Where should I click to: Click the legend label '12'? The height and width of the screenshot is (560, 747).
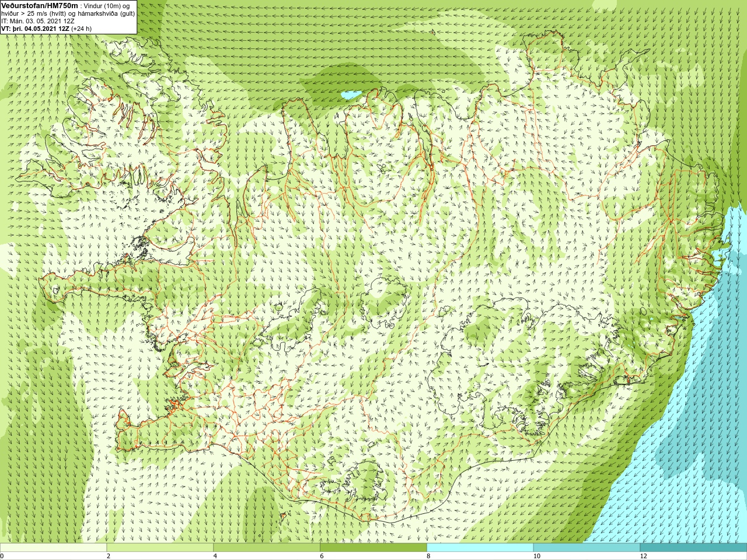coord(644,556)
